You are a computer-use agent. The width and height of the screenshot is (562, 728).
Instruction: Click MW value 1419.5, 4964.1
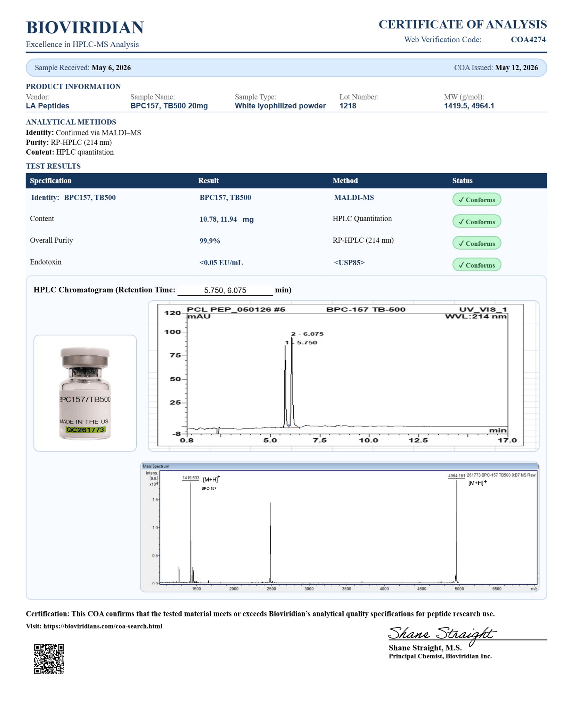(469, 106)
